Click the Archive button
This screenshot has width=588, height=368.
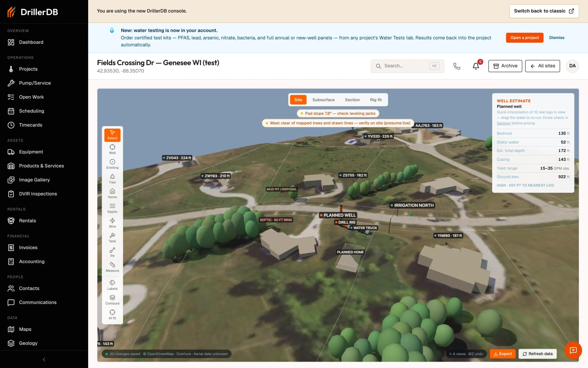pyautogui.click(x=505, y=66)
